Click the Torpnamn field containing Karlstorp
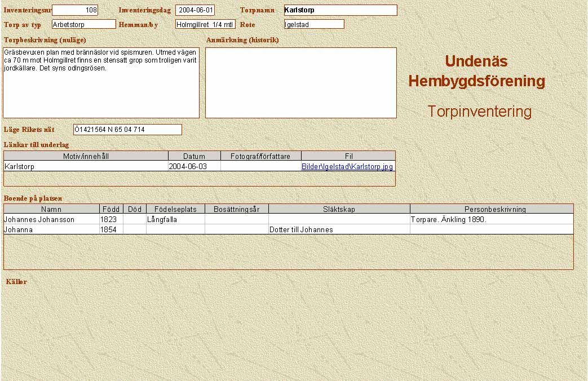Image resolution: width=588 pixels, height=381 pixels. [340, 10]
